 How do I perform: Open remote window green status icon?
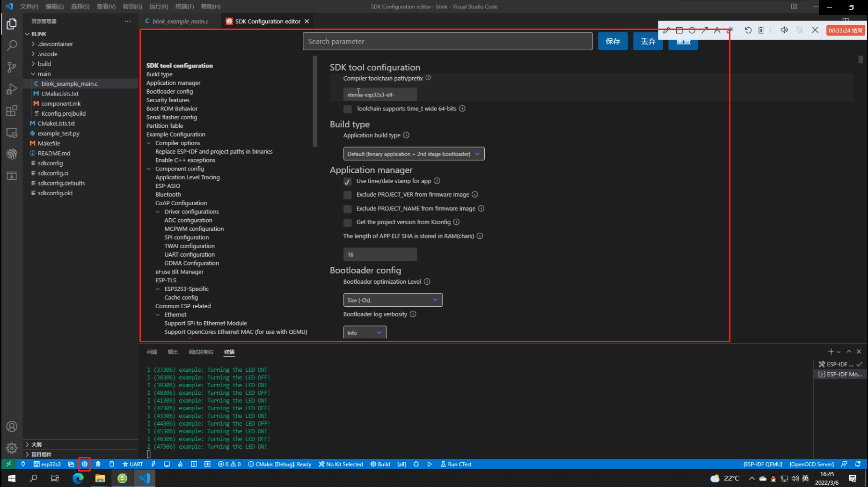pyautogui.click(x=8, y=464)
